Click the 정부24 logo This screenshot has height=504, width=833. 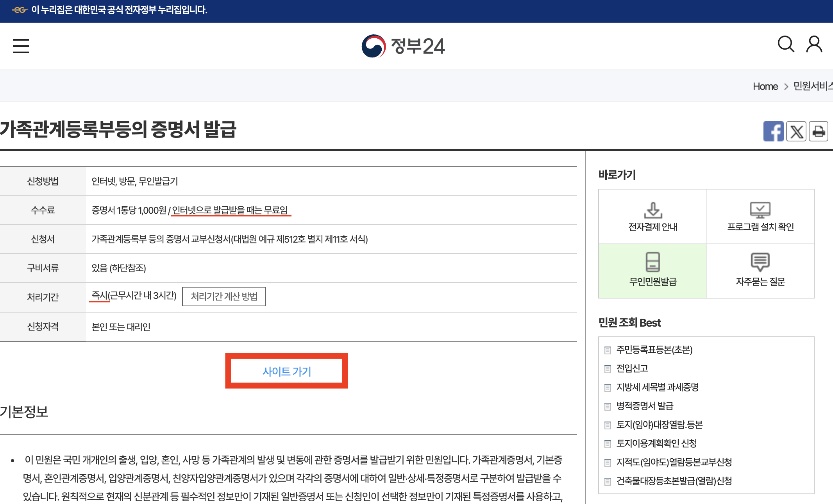click(404, 46)
